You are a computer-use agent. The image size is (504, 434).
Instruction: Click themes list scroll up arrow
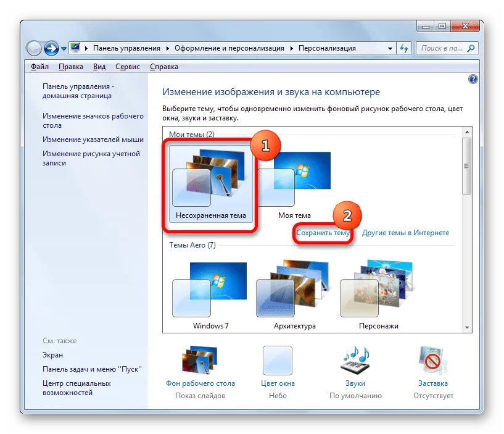click(467, 132)
